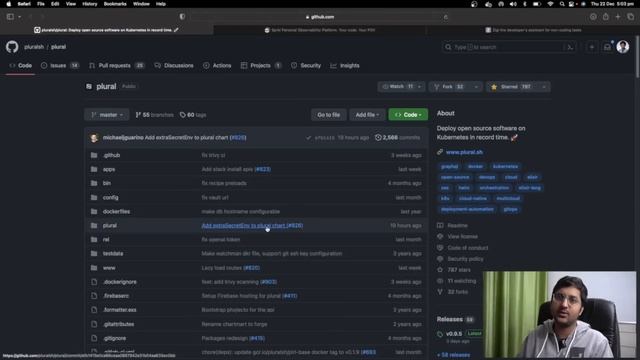This screenshot has height=360, width=640.
Task: Open the Projects tab
Action: click(x=261, y=65)
